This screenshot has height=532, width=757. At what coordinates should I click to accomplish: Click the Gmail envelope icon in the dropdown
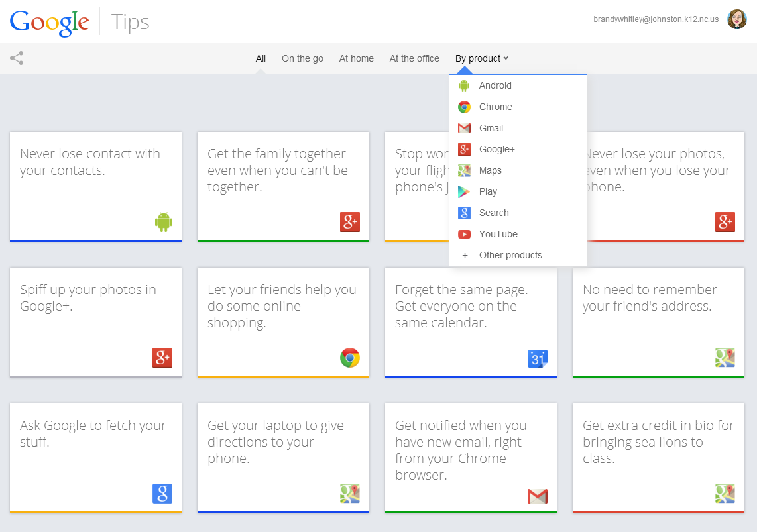click(464, 129)
